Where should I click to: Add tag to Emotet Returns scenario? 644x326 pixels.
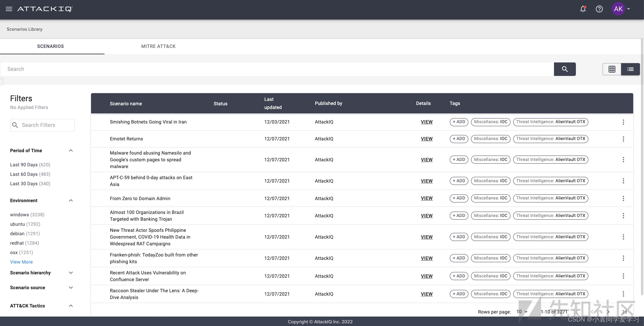459,139
